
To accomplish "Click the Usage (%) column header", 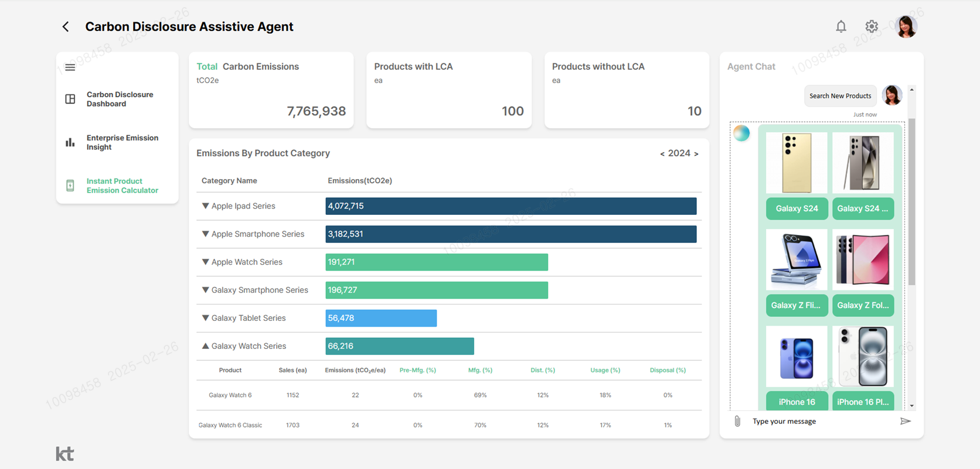I will [605, 370].
